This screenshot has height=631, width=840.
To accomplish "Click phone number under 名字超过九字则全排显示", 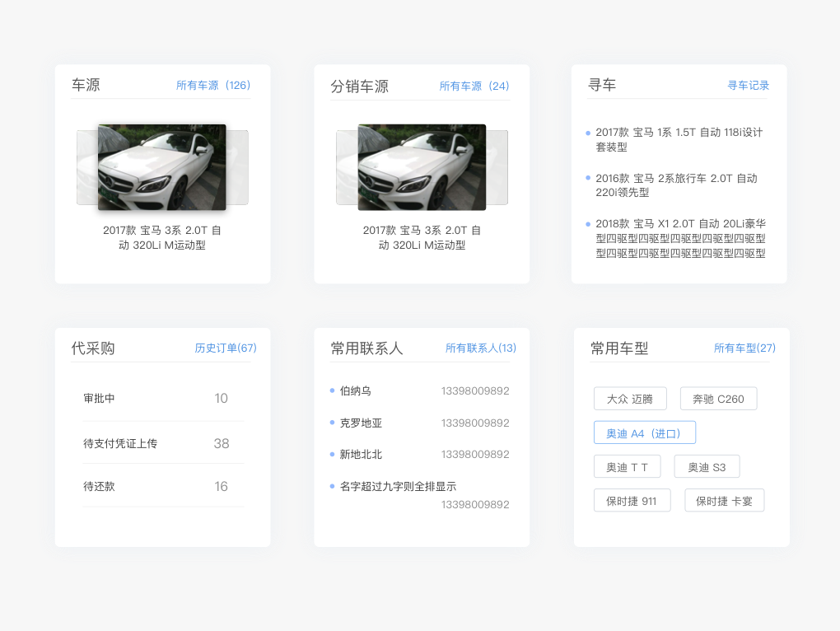I will pyautogui.click(x=475, y=505).
